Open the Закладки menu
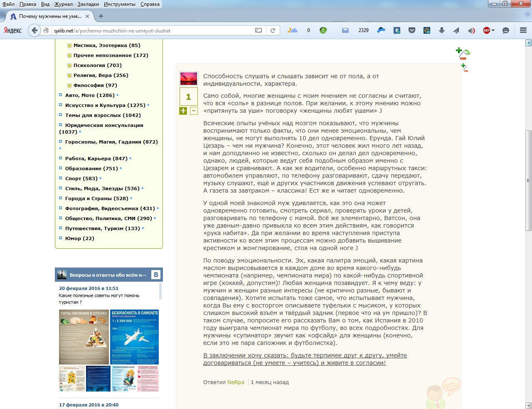The height and width of the screenshot is (409, 532). pyautogui.click(x=88, y=4)
